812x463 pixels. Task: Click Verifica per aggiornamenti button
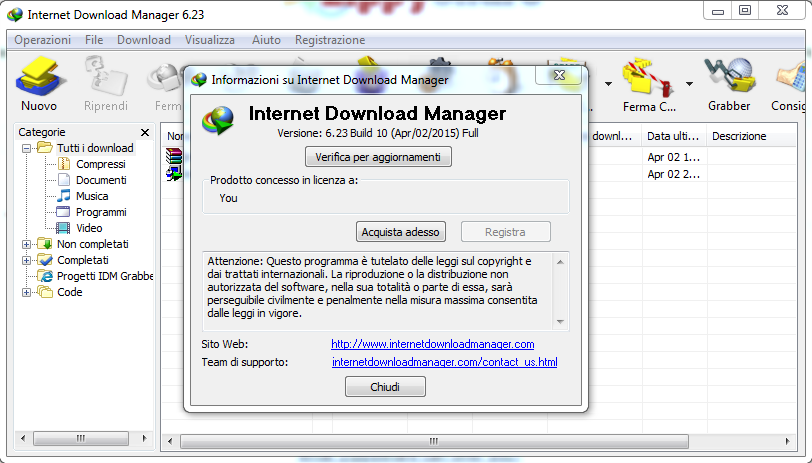[x=378, y=157]
